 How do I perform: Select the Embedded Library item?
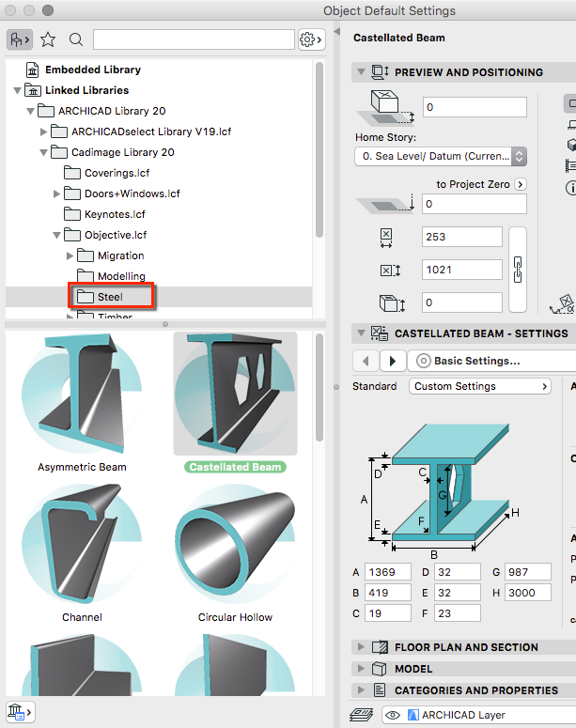pyautogui.click(x=92, y=70)
